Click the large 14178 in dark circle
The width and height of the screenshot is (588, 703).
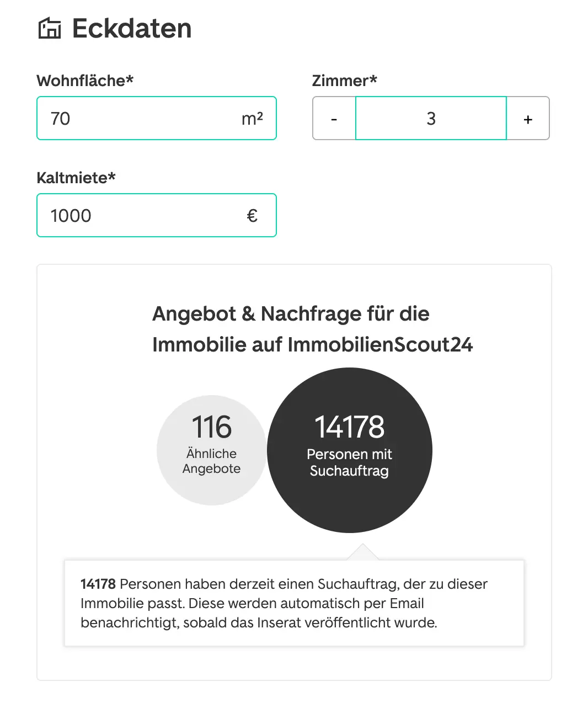[x=350, y=427]
